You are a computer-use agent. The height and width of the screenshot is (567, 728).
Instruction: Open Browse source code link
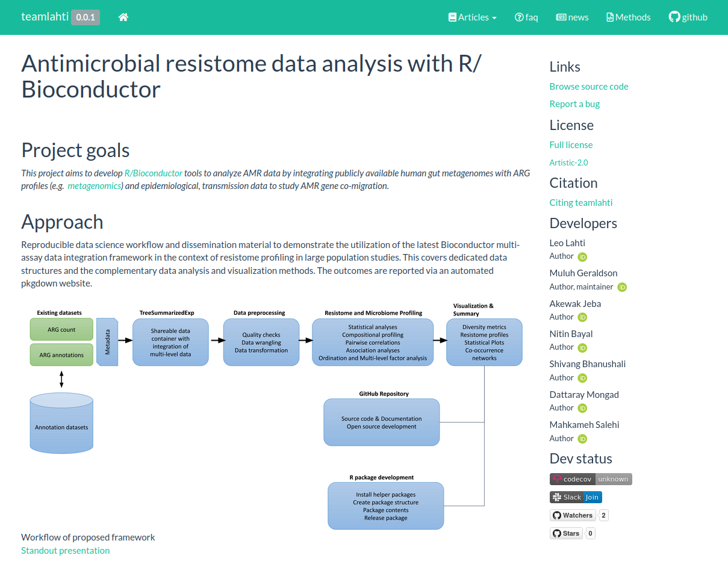pos(589,87)
